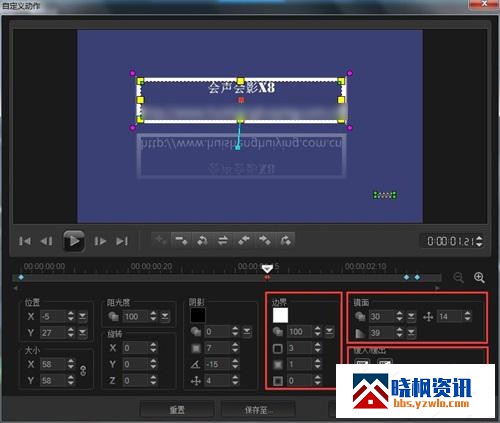Zoom out on the keyframe timeline
This screenshot has width=500, height=423.
click(459, 278)
